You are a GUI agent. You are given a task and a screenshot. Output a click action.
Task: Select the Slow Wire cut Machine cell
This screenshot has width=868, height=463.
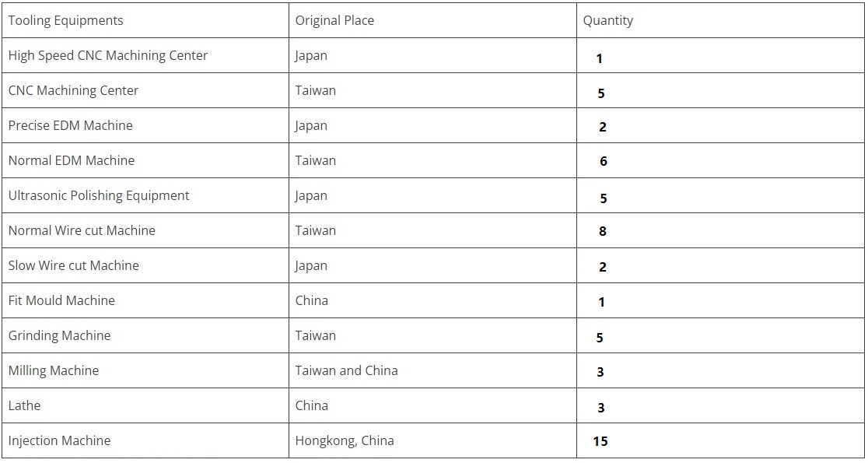tap(74, 266)
